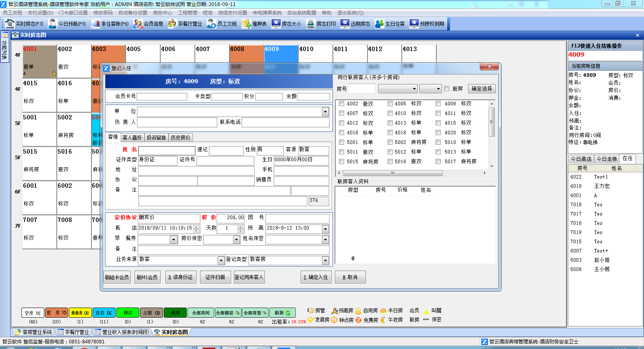Open the 催押表 toolbar icon
This screenshot has height=349, width=644.
tap(246, 24)
